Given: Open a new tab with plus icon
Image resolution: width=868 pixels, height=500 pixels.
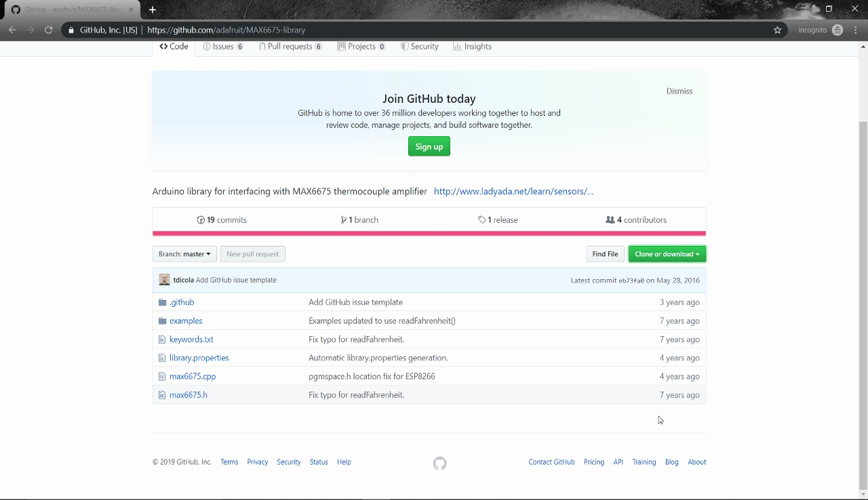Looking at the screenshot, I should pos(153,9).
